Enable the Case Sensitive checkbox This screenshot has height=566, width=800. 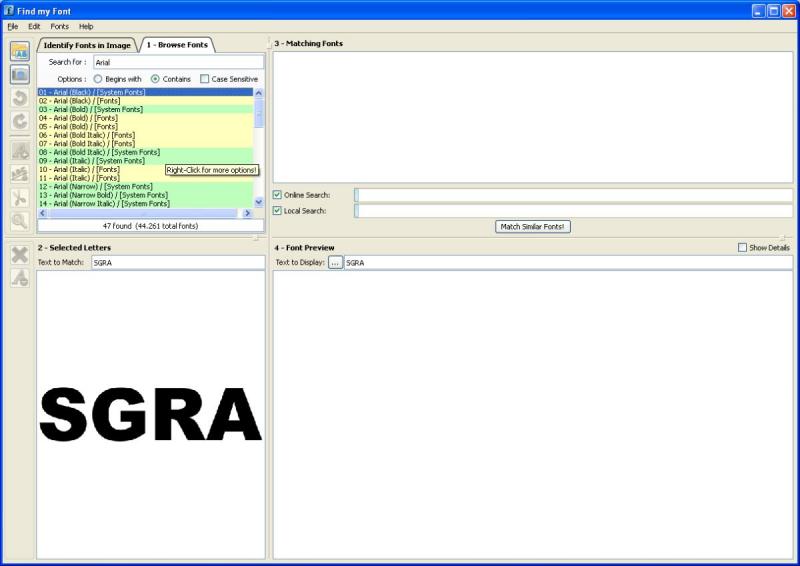[x=205, y=79]
